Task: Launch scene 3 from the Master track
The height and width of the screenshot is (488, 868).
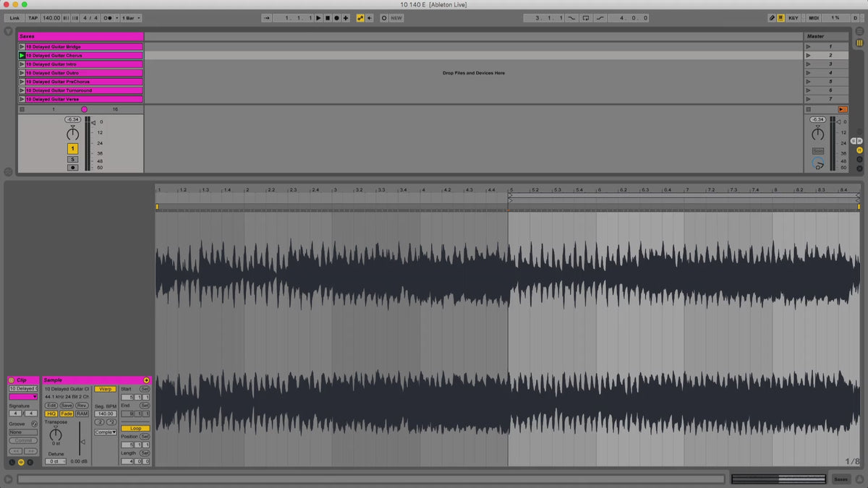Action: 808,64
